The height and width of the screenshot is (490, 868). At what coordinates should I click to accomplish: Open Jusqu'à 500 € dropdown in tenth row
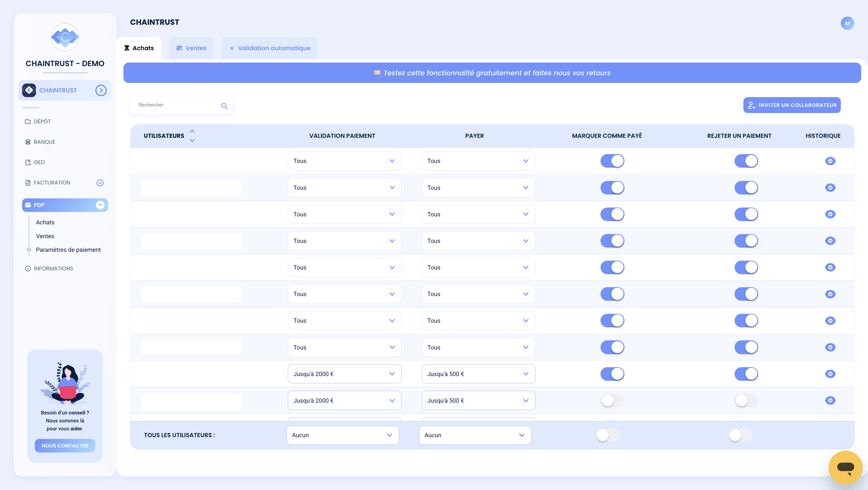[x=479, y=401]
